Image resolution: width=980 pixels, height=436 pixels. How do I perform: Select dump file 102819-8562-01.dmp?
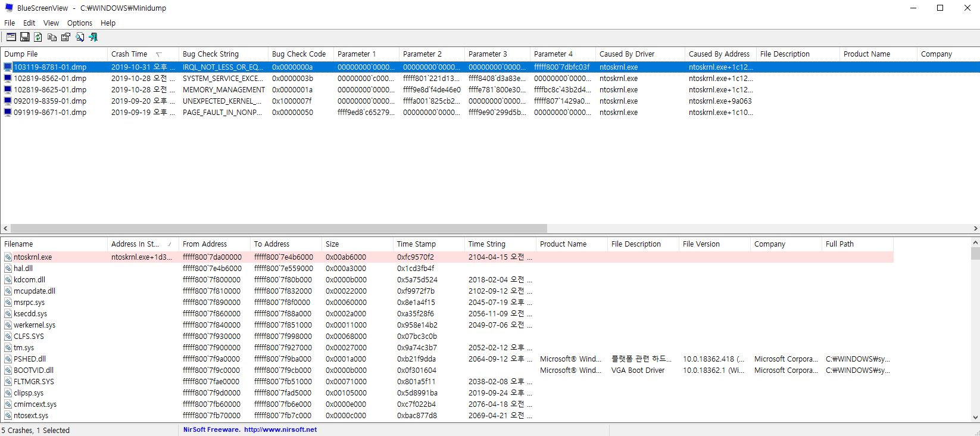tap(50, 79)
